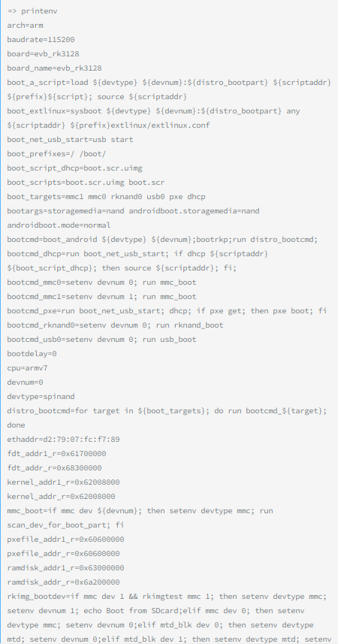338x644 pixels.
Task: Click the arch=arm line
Action: point(25,26)
